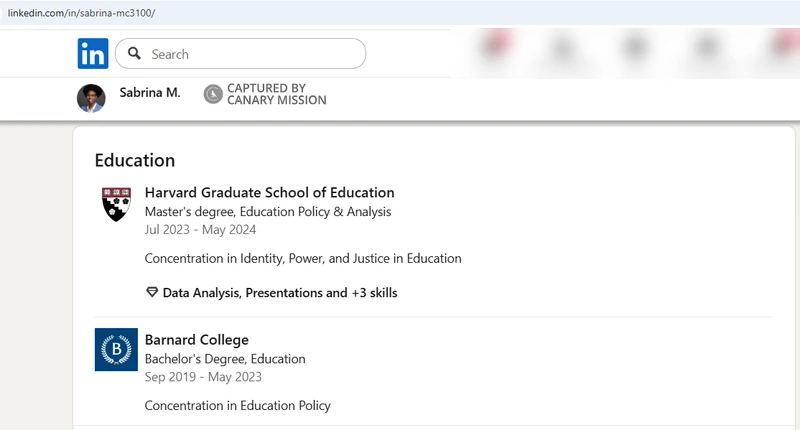The height and width of the screenshot is (430, 800).
Task: Expand Data Analysis, Presentations and +3 skills
Action: click(x=279, y=293)
